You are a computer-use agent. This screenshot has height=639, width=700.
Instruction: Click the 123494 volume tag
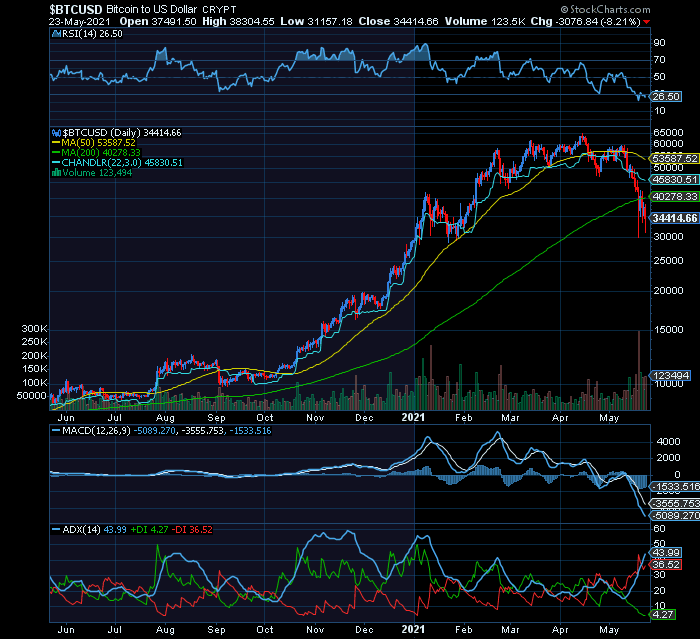click(x=671, y=376)
